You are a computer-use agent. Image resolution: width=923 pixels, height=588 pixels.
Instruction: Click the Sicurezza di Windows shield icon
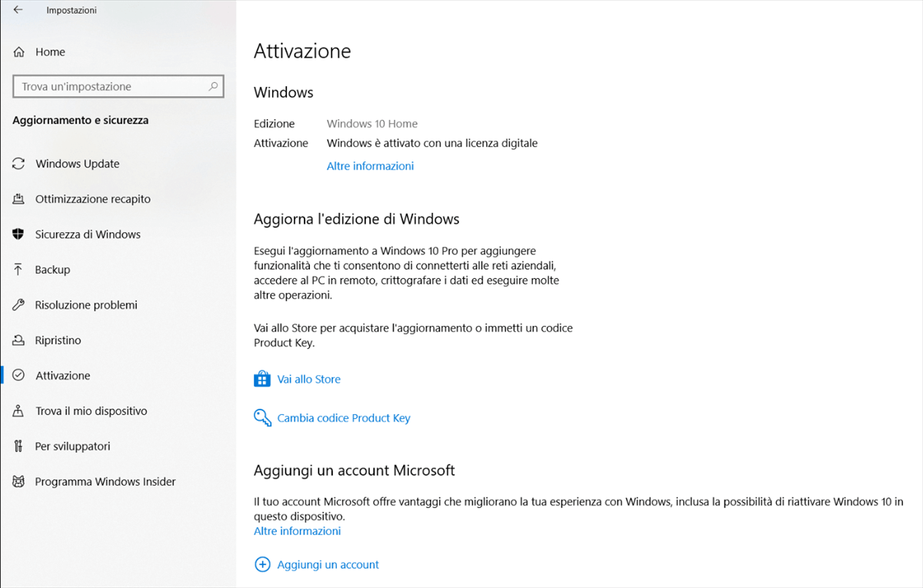click(18, 234)
